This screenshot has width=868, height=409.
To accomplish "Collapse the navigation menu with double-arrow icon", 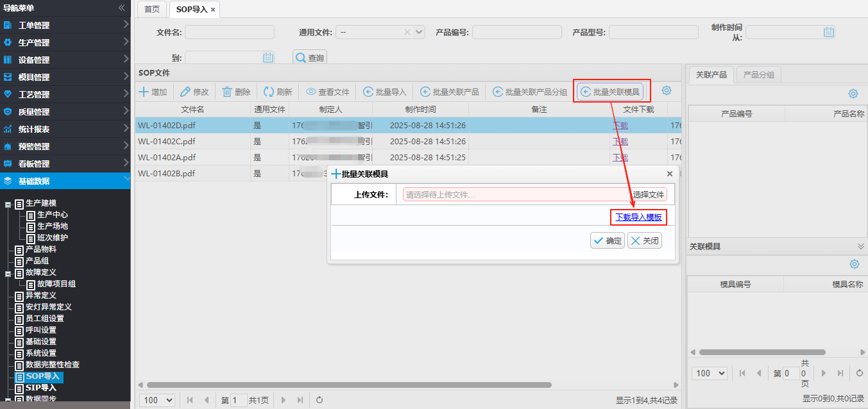I will tap(121, 8).
